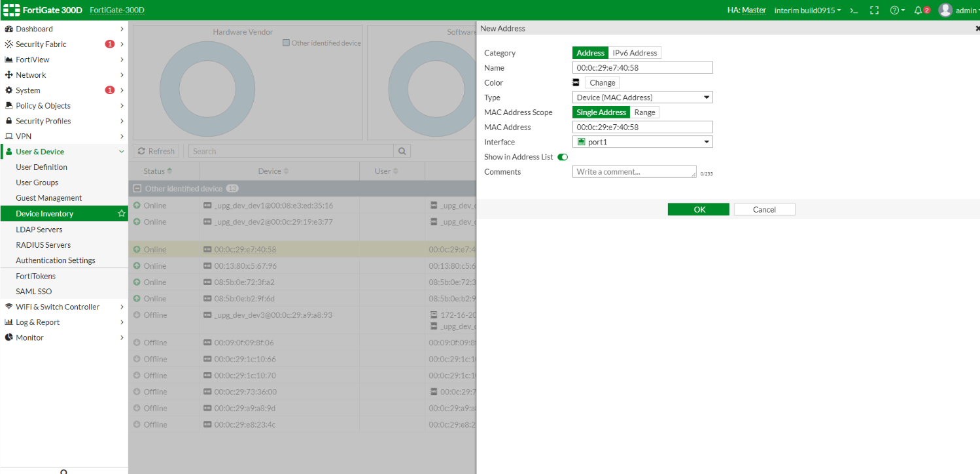The height and width of the screenshot is (474, 980).
Task: Open the help menu question mark icon
Action: [896, 10]
